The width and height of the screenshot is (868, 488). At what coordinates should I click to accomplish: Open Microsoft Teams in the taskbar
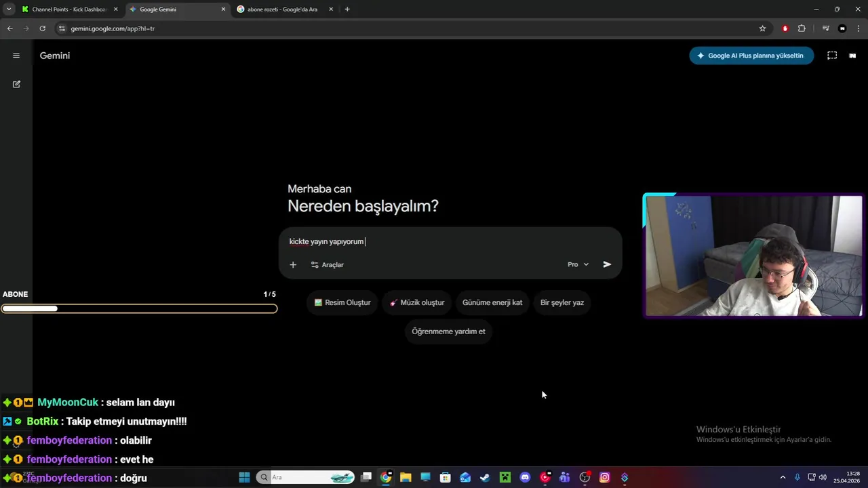564,477
